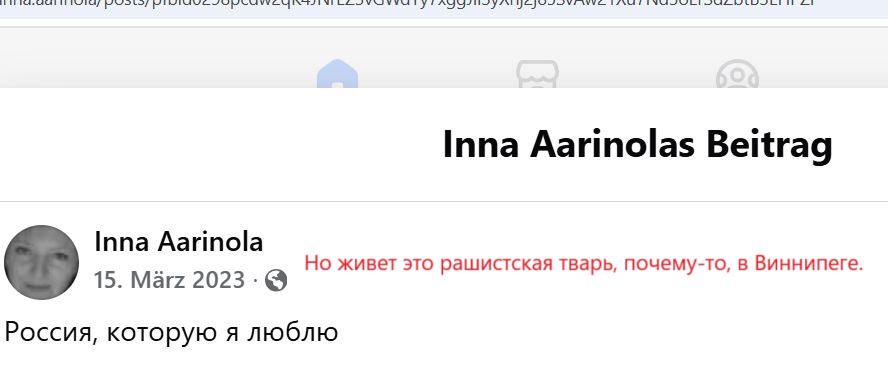Open the Groups icon in top navigation
This screenshot has height=369, width=888.
(x=737, y=75)
